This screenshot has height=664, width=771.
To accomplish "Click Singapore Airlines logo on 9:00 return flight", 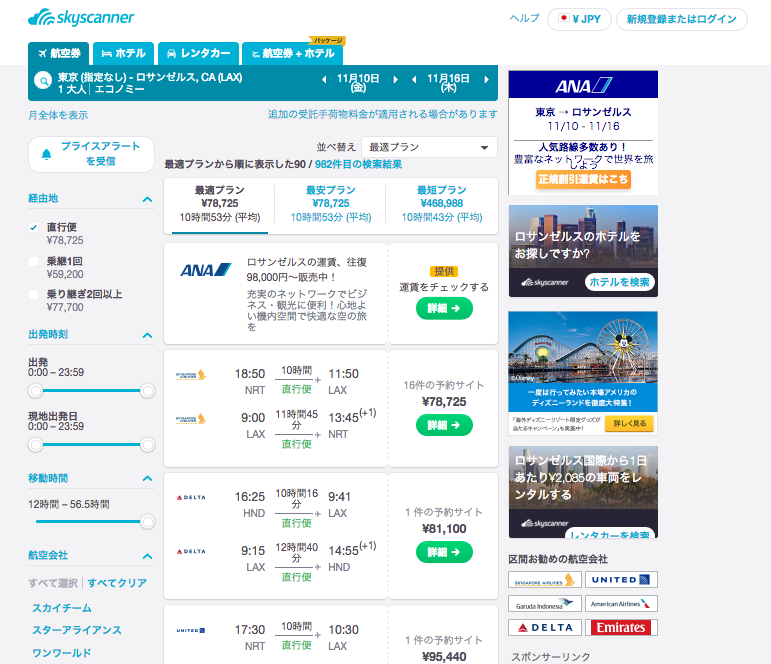I will pos(191,419).
